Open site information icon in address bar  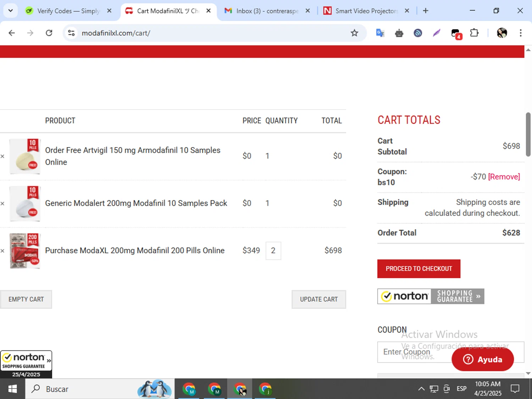(x=71, y=33)
